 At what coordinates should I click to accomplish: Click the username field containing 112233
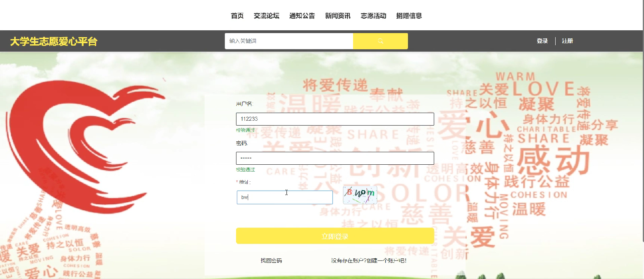coord(335,119)
